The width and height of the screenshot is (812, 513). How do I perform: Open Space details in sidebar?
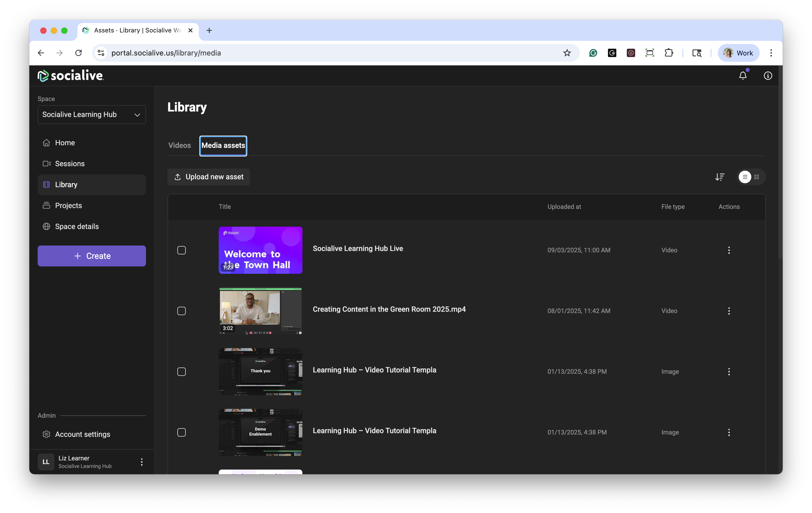tap(77, 226)
